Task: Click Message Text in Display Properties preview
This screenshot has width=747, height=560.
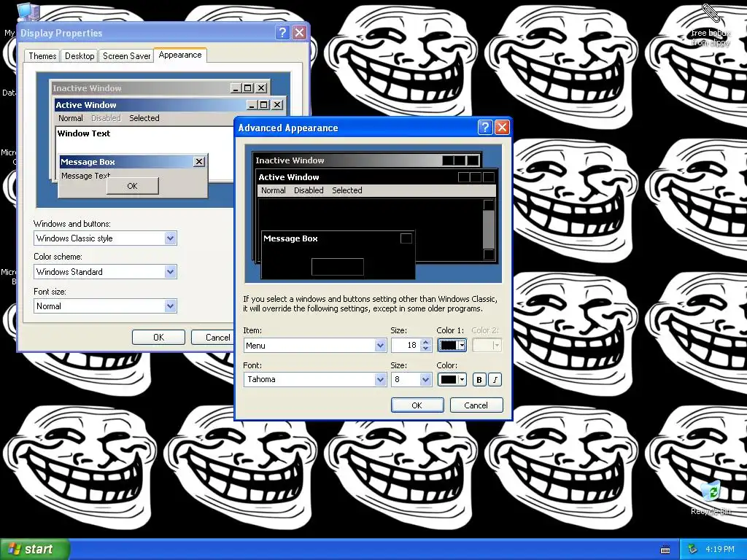Action: coord(86,176)
